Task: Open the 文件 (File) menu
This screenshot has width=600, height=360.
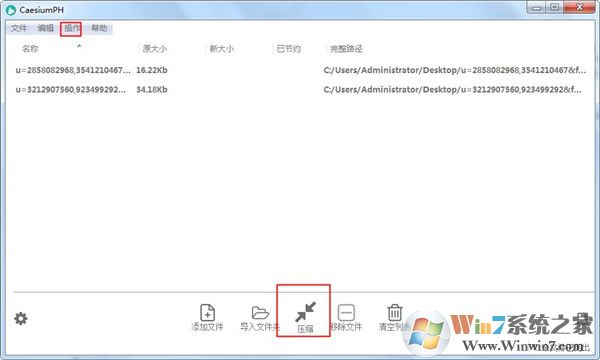Action: 19,28
